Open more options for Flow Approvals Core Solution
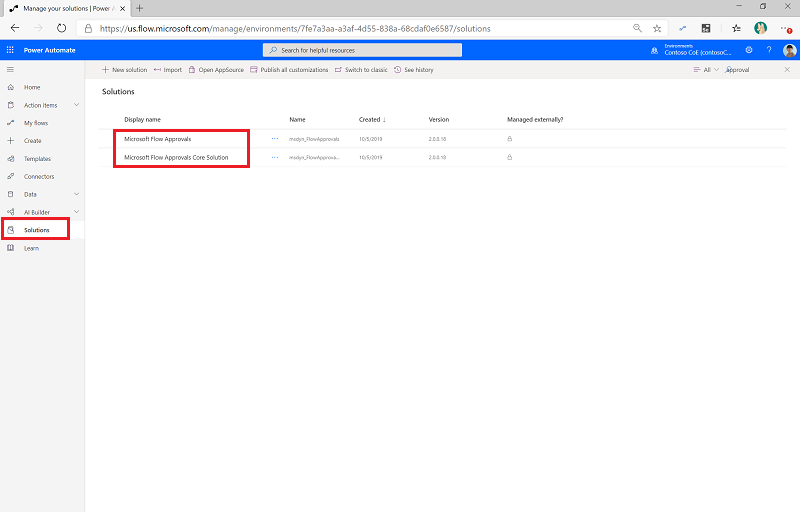 click(275, 158)
